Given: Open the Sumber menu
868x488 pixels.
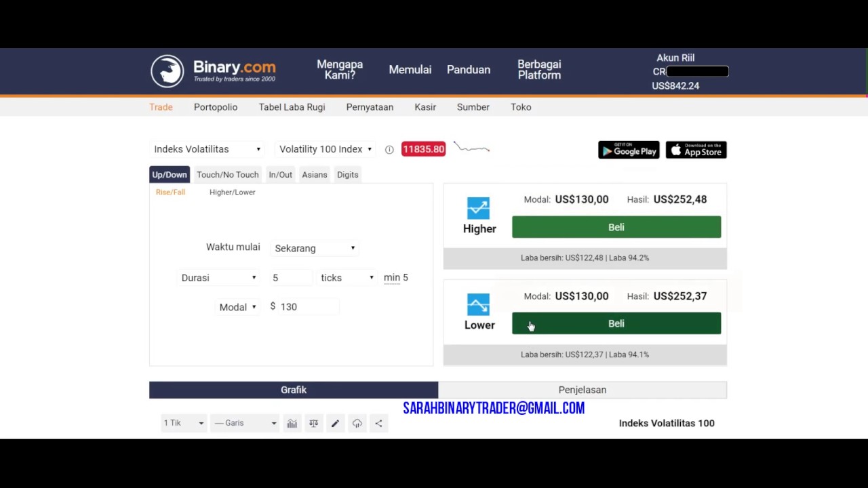Looking at the screenshot, I should tap(473, 107).
